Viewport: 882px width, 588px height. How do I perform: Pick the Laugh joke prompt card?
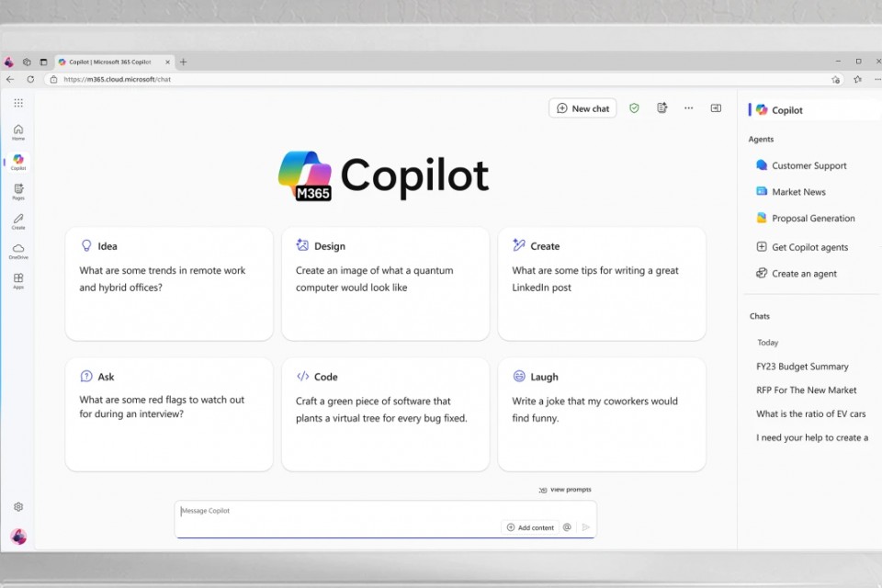(x=602, y=414)
